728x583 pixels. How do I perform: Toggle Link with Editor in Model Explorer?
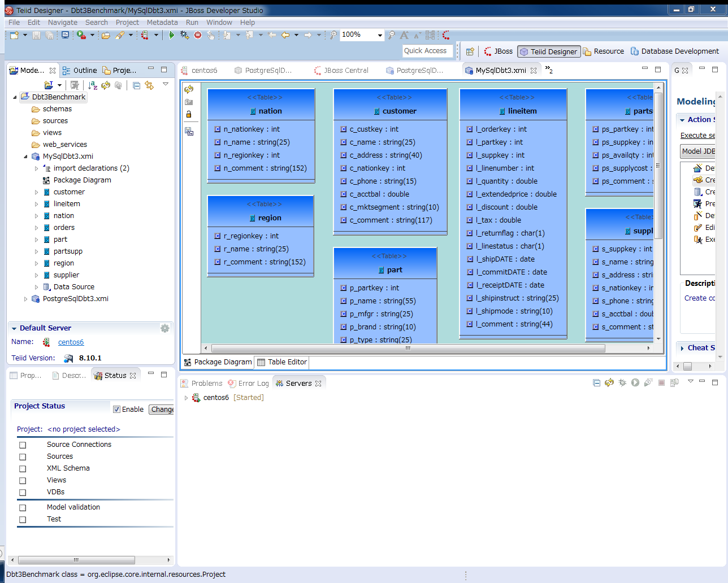149,85
